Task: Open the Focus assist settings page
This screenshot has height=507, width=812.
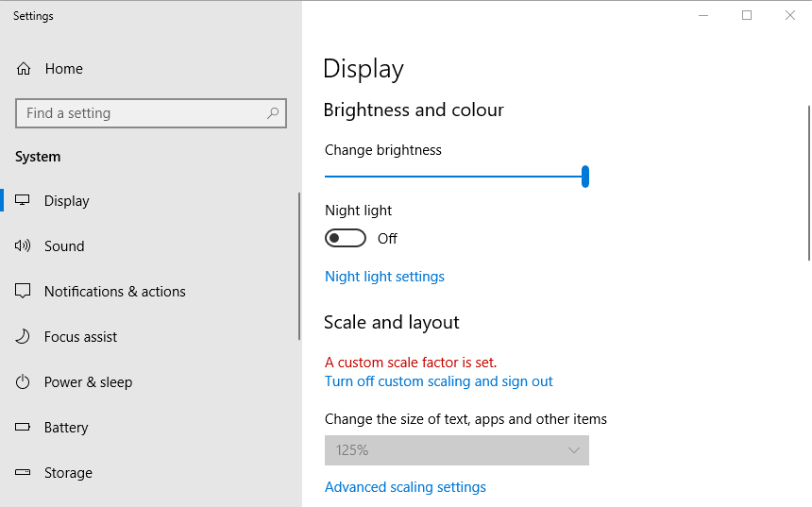Action: click(80, 337)
